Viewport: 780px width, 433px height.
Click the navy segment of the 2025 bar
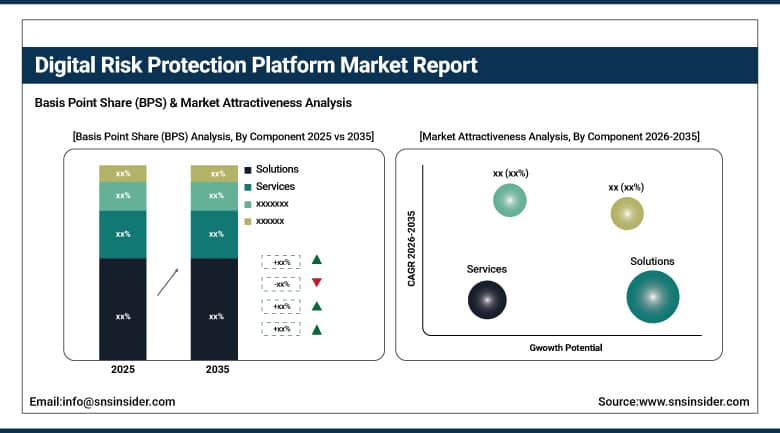click(123, 309)
